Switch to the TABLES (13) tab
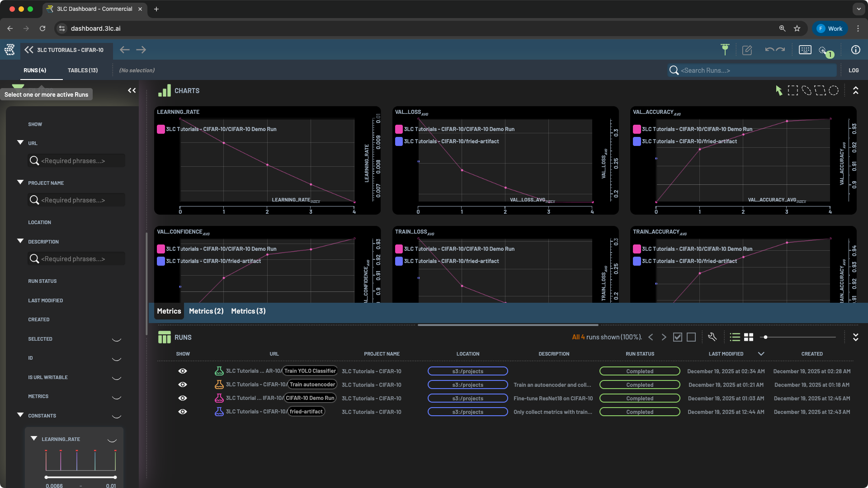Viewport: 868px width, 488px height. pyautogui.click(x=83, y=70)
